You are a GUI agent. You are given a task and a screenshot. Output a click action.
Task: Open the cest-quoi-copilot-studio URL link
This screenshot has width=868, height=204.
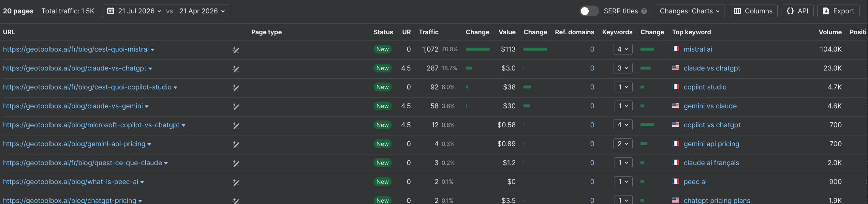[87, 87]
